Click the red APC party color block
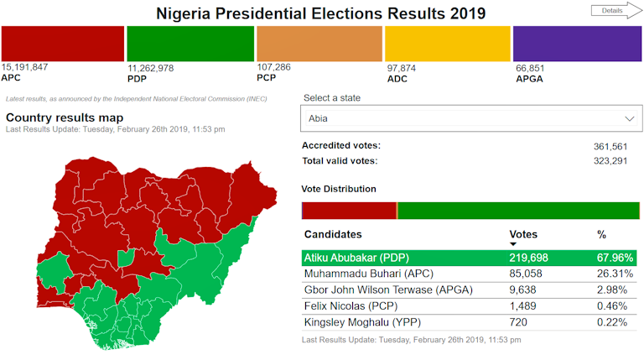 point(63,44)
